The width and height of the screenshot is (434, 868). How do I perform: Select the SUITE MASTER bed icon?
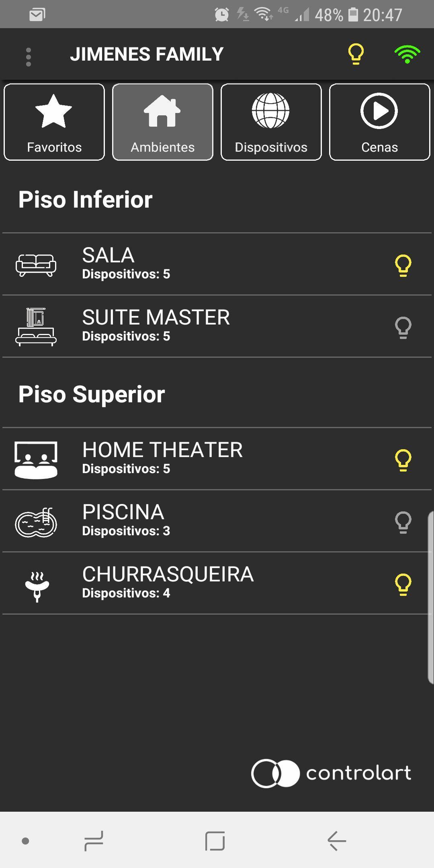[x=36, y=327]
